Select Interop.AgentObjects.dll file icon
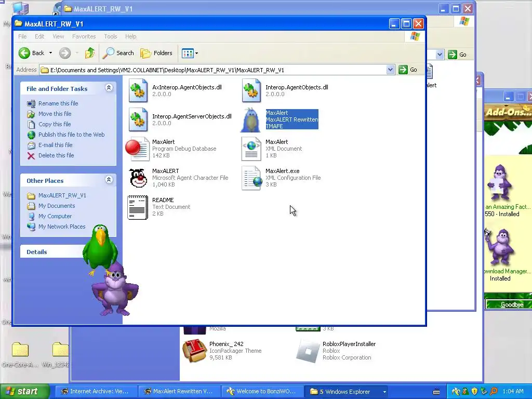The height and width of the screenshot is (399, 532). 251,90
